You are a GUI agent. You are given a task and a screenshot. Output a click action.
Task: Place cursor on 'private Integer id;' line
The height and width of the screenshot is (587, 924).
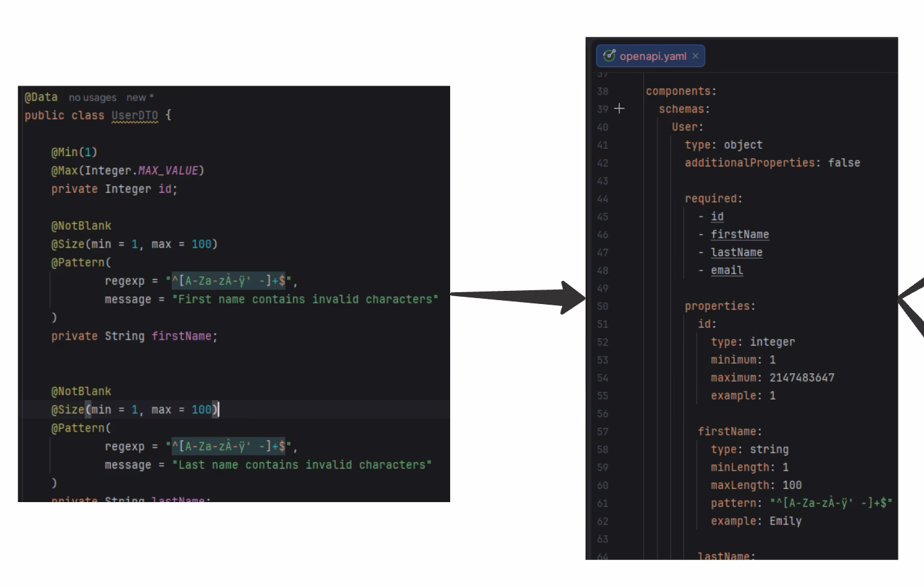click(115, 189)
